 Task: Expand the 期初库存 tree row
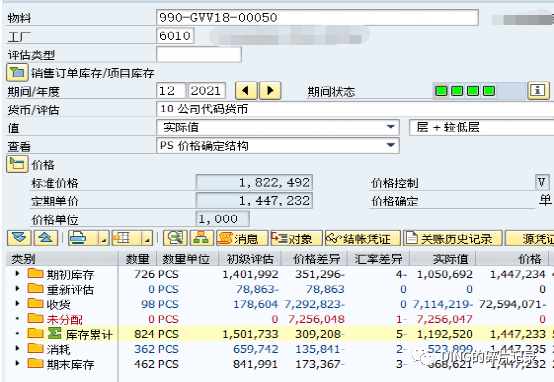pos(17,274)
